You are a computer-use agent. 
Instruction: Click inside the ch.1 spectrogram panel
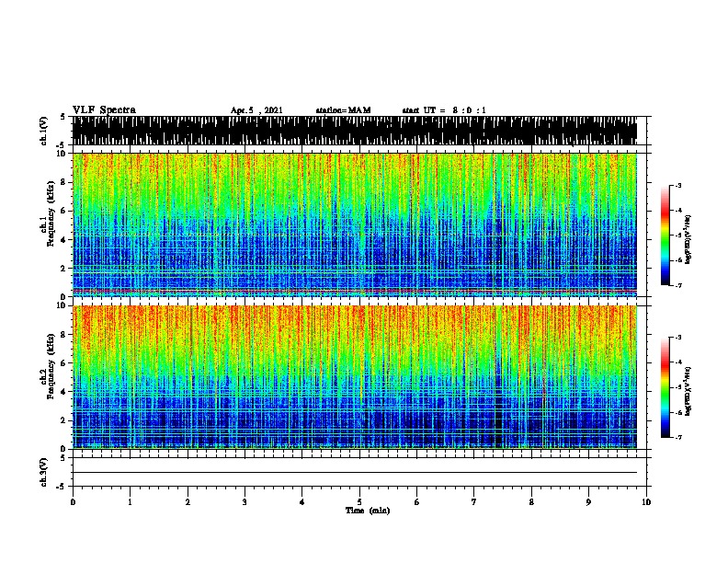(x=355, y=224)
